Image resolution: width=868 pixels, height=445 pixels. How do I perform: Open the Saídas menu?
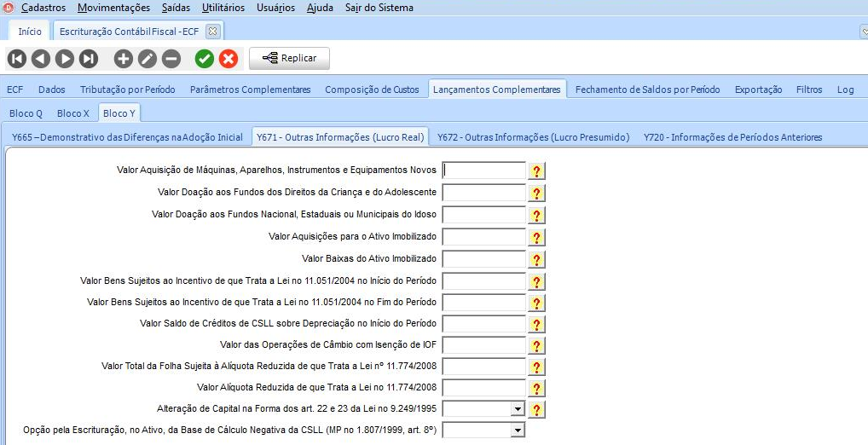pyautogui.click(x=176, y=8)
